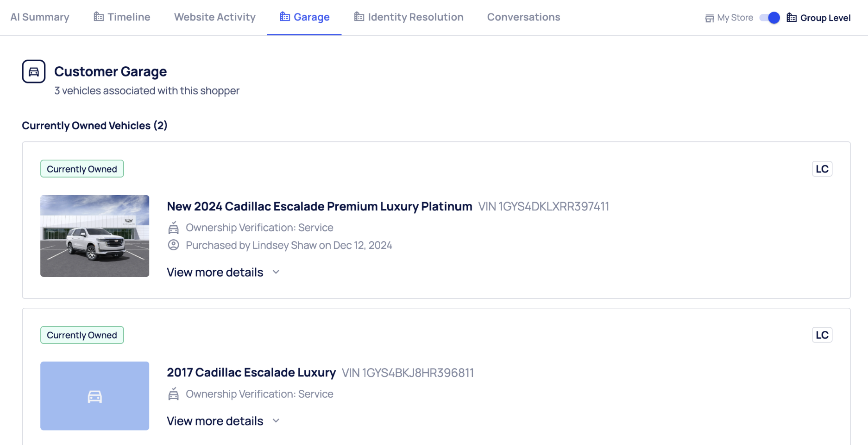Expand details chevron for 2024 Cadillac Escalade
Viewport: 868px width, 445px height.
pyautogui.click(x=276, y=272)
